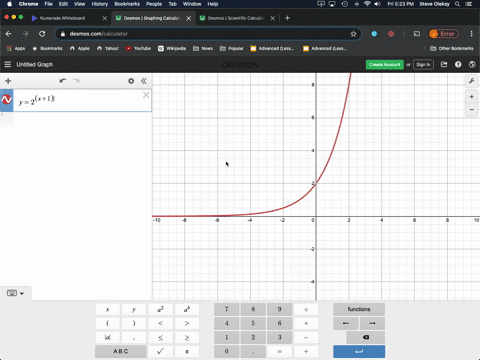This screenshot has height=360, width=480.
Task: Open the Desmos help icon
Action: [458, 64]
